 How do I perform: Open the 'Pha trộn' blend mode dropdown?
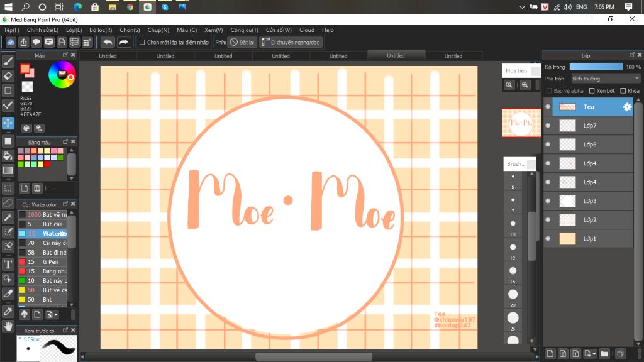pos(605,79)
